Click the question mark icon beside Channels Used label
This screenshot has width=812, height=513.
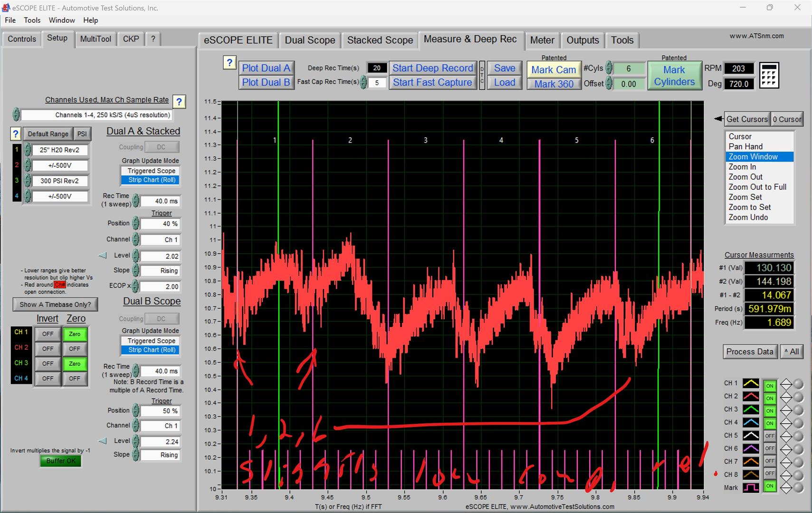[x=179, y=101]
